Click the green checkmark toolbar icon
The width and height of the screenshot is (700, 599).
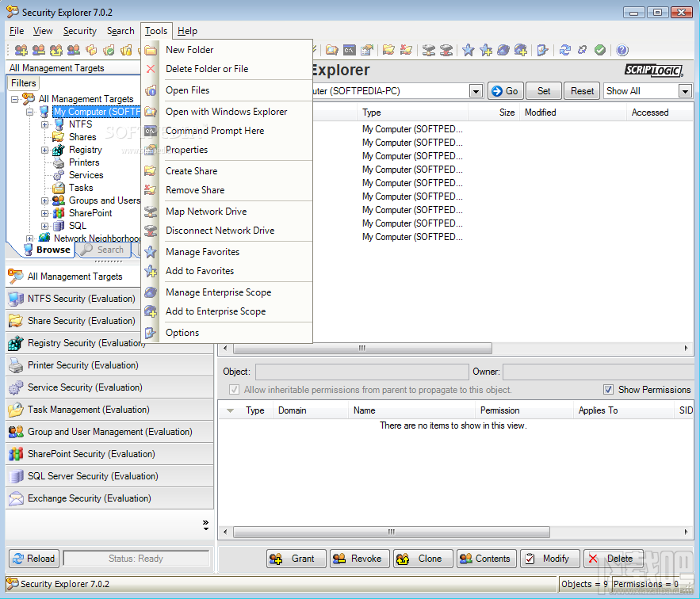point(600,50)
